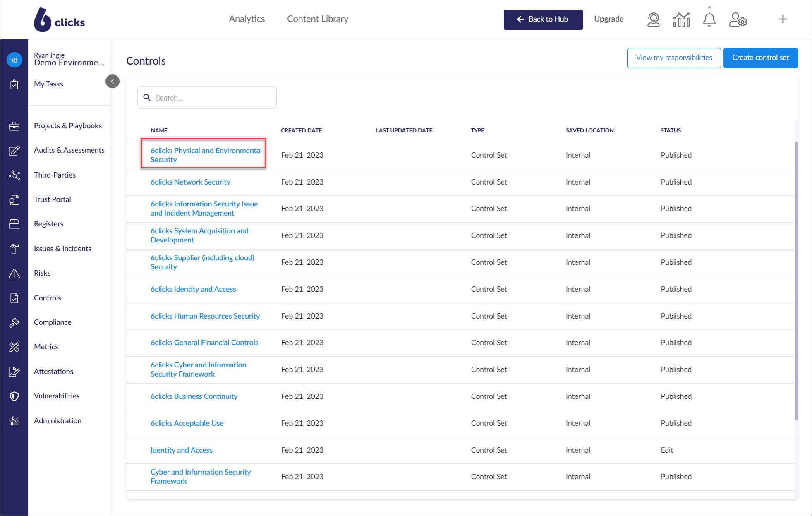The image size is (812, 516).
Task: Go to Issues & Incidents
Action: [x=62, y=249]
